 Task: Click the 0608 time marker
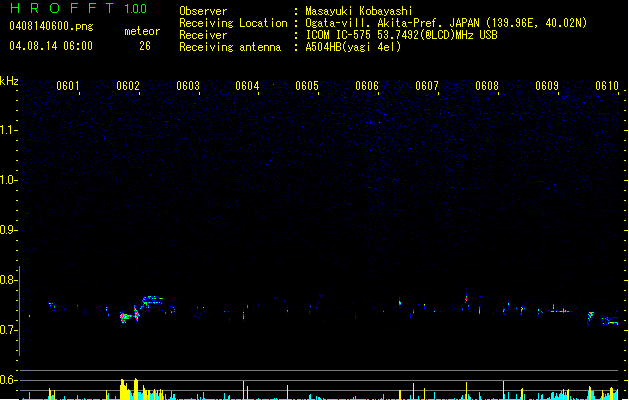coord(487,86)
